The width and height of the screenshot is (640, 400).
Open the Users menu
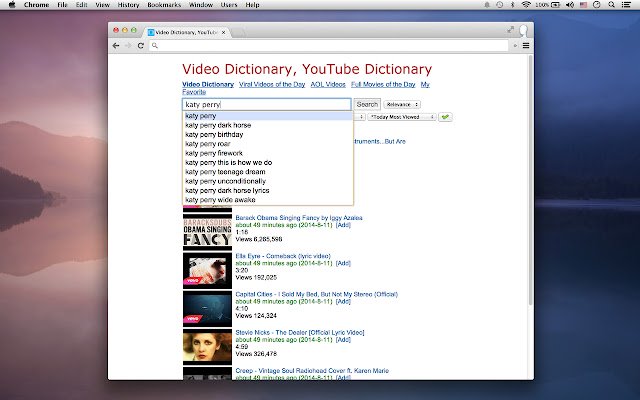coord(229,5)
